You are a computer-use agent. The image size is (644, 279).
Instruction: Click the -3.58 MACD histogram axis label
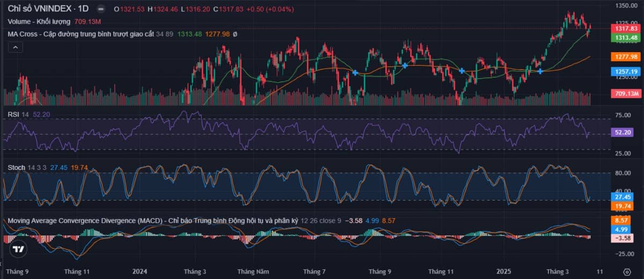[623, 238]
